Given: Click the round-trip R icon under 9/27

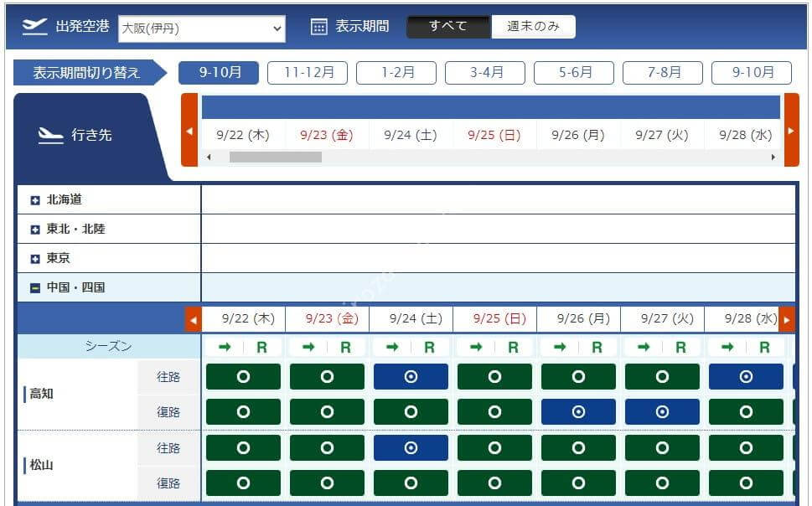Looking at the screenshot, I should point(681,348).
